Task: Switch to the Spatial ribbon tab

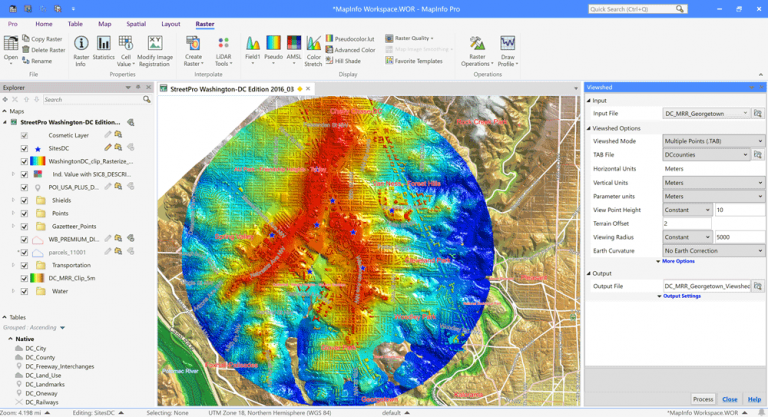Action: 137,23
